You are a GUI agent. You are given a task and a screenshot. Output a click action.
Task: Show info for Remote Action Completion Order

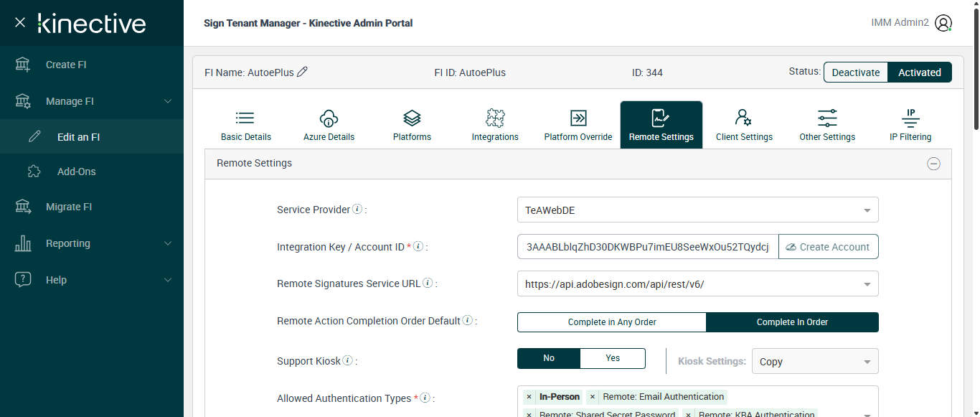(x=467, y=320)
